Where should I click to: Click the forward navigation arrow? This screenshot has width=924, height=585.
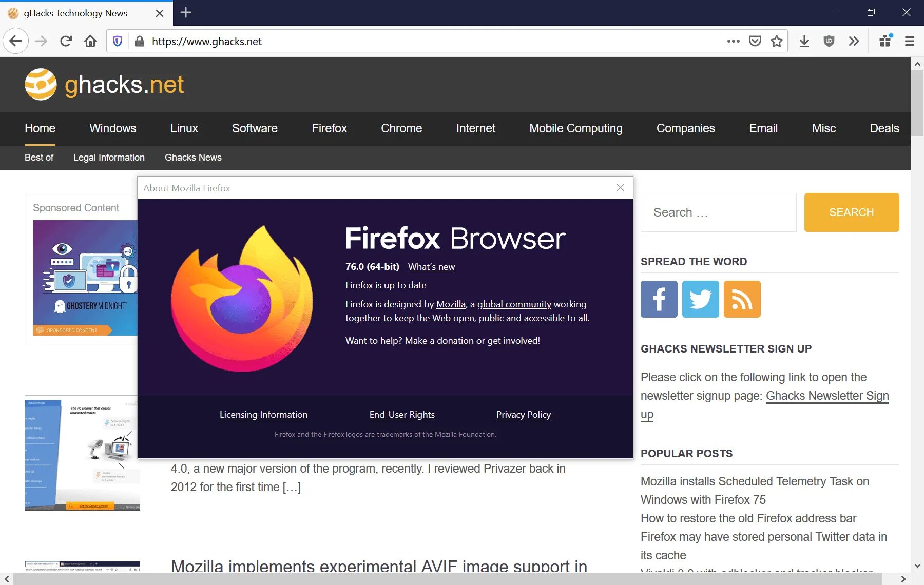tap(41, 41)
